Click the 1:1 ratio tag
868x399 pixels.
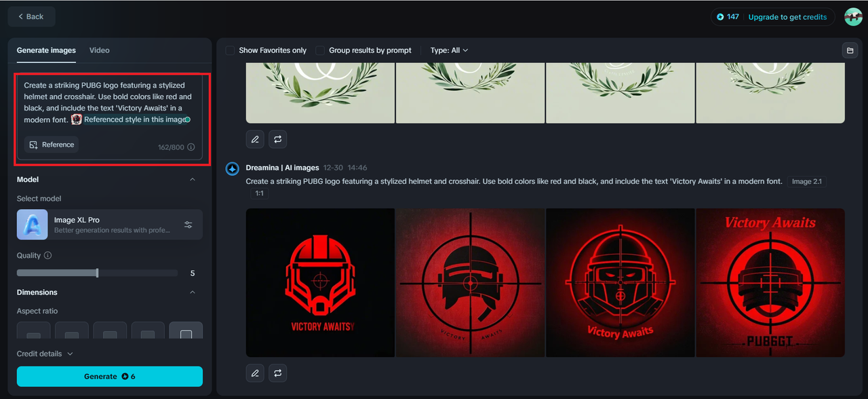[259, 193]
